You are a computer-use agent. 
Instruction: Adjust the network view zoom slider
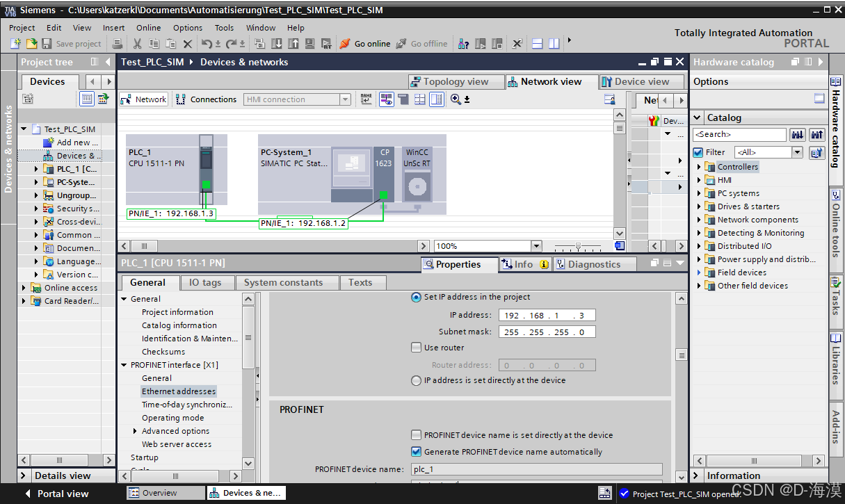[x=578, y=246]
